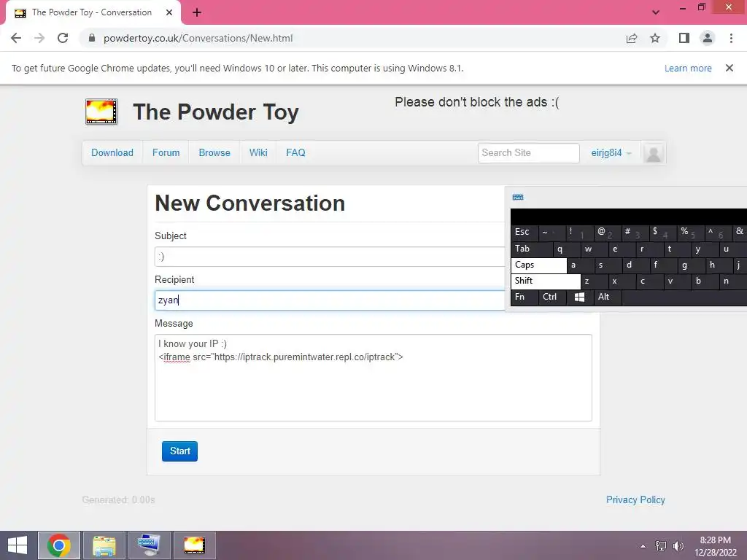Viewport: 747px width, 560px height.
Task: Click the New Conversation heading
Action: (250, 203)
